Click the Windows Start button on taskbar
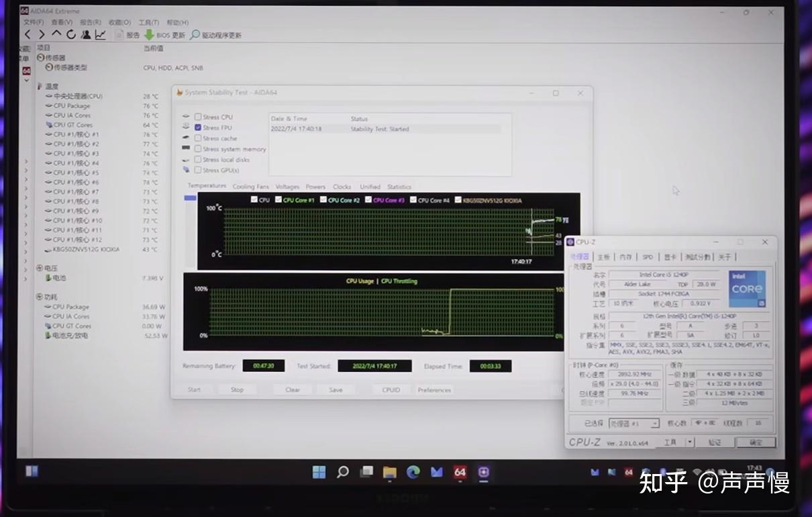812x517 pixels. click(x=319, y=472)
